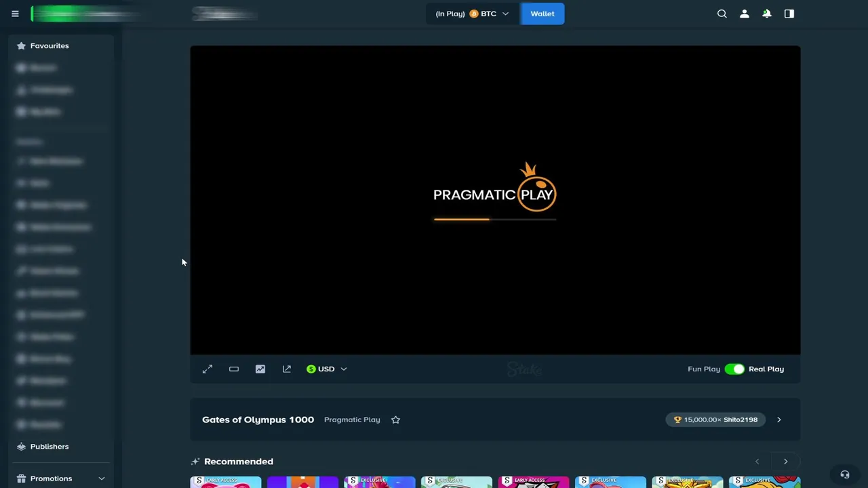Select the Fun Play label
Image resolution: width=868 pixels, height=488 pixels.
[x=704, y=369]
